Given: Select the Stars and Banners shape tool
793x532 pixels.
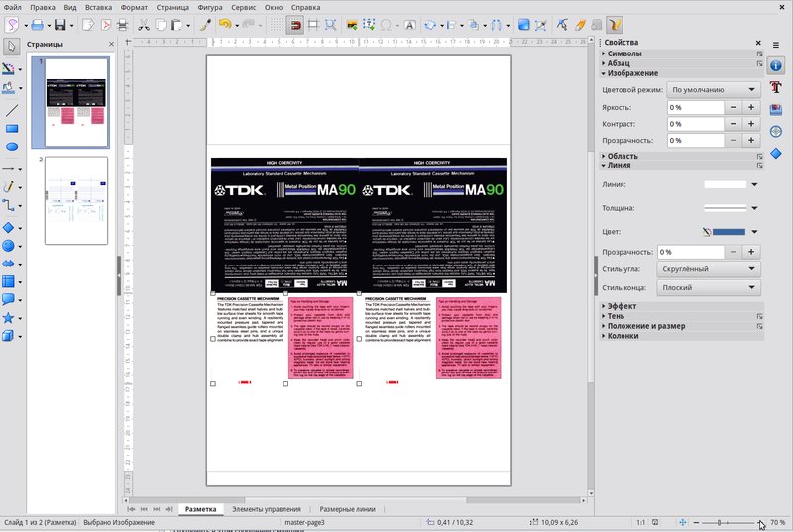Looking at the screenshot, I should 9,318.
